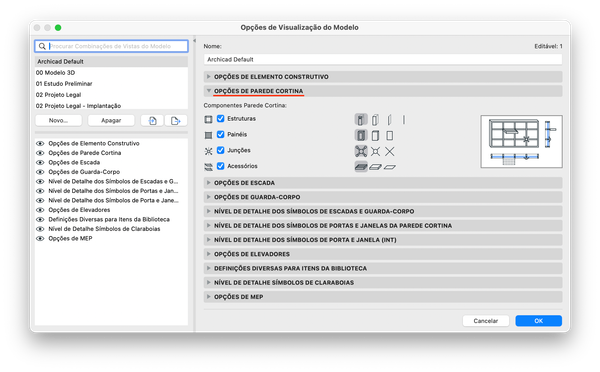Click the Cancelar button
Image resolution: width=600 pixels, height=372 pixels.
coord(486,321)
